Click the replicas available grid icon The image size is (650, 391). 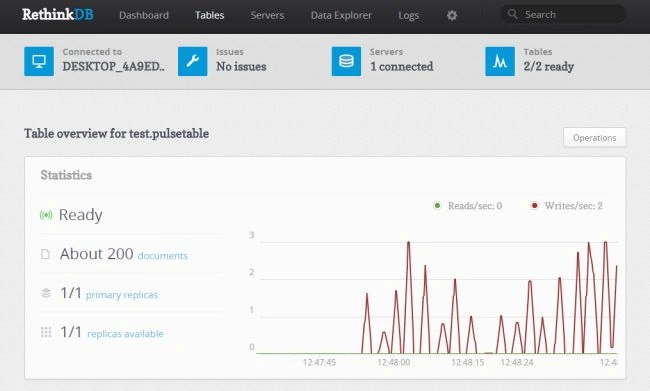pos(46,332)
